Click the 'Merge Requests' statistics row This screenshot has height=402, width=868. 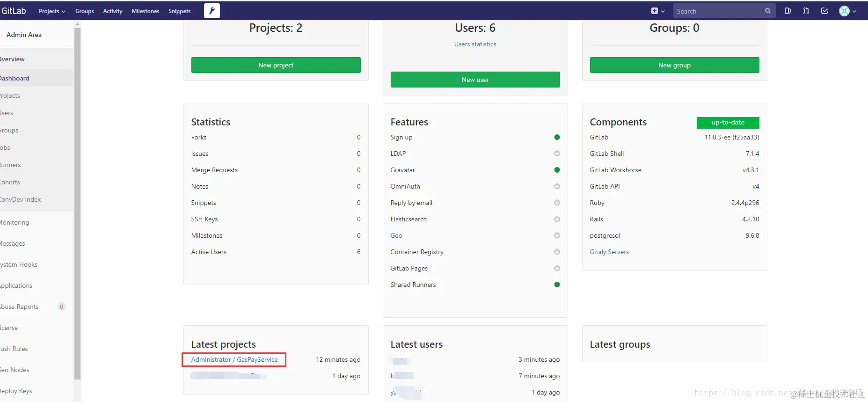(276, 170)
